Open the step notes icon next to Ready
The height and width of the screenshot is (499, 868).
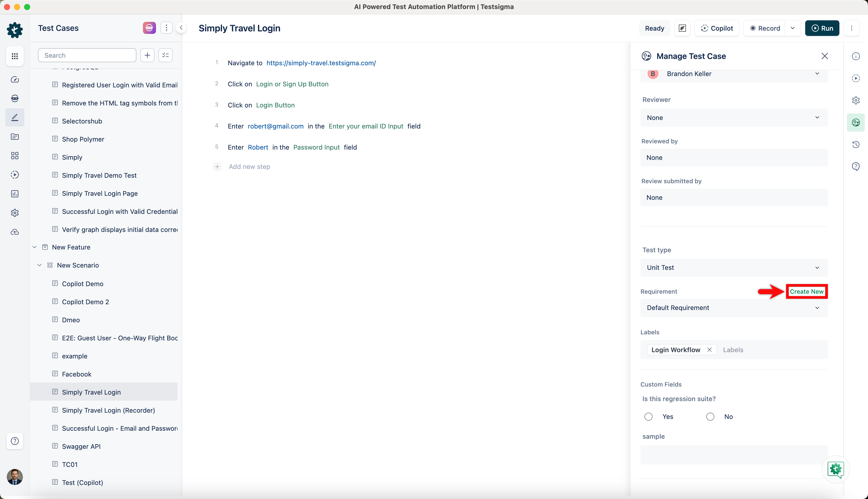[x=682, y=28]
